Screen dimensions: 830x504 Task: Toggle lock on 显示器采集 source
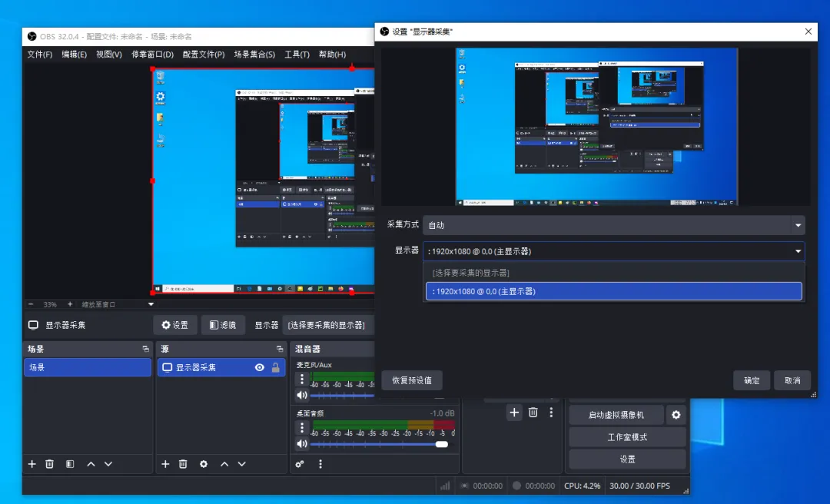[x=275, y=367]
